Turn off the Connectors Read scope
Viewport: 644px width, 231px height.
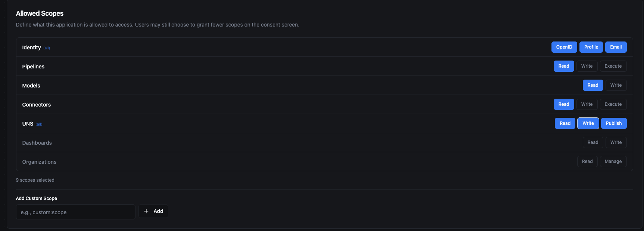click(x=563, y=104)
